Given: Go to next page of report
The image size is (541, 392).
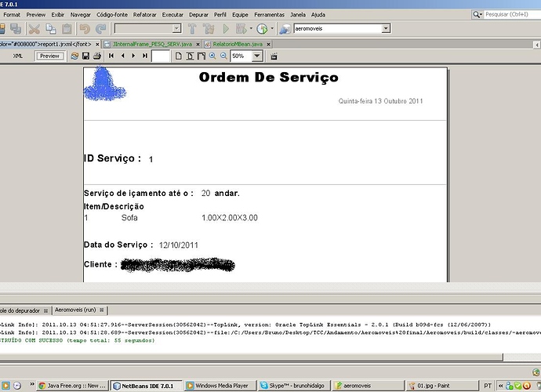Looking at the screenshot, I should pos(133,56).
